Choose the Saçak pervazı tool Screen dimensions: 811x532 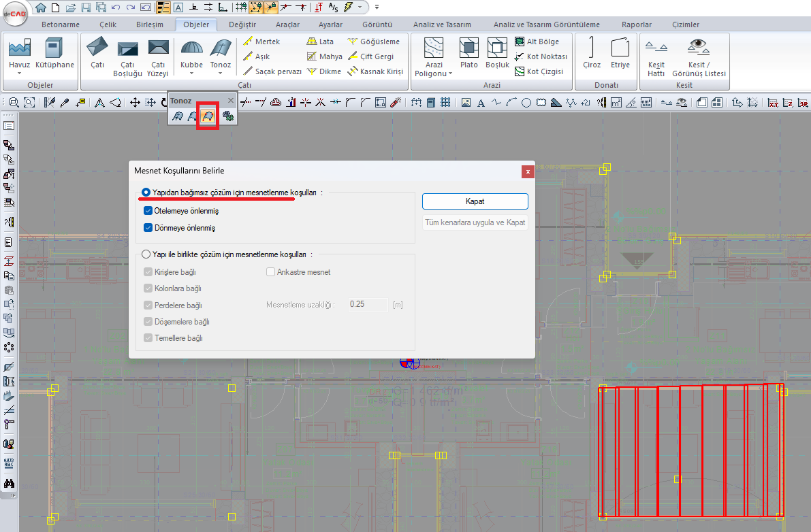pyautogui.click(x=272, y=71)
